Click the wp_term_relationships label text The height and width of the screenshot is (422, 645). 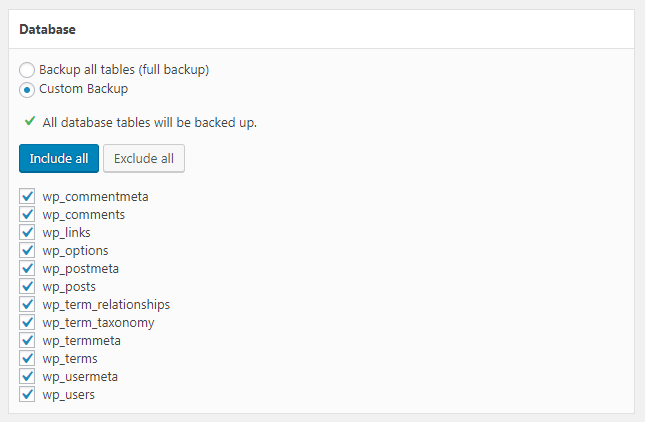coord(106,305)
